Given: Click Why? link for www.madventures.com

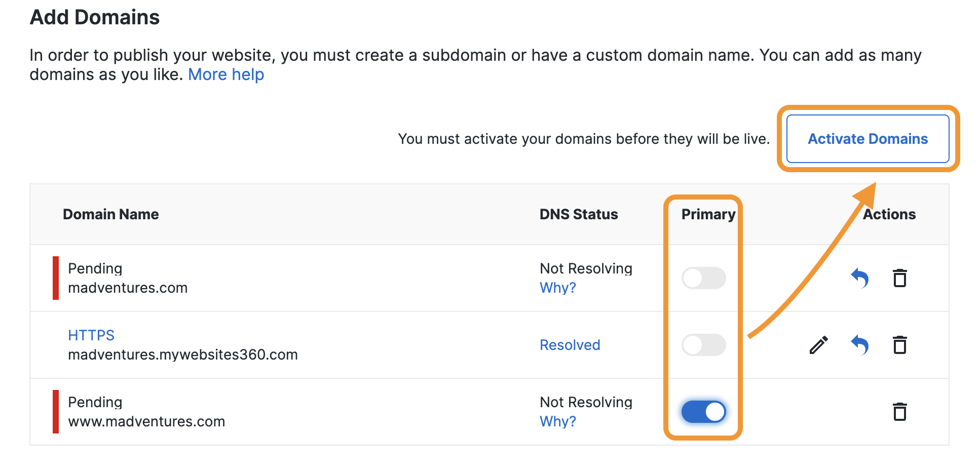Looking at the screenshot, I should (x=557, y=421).
